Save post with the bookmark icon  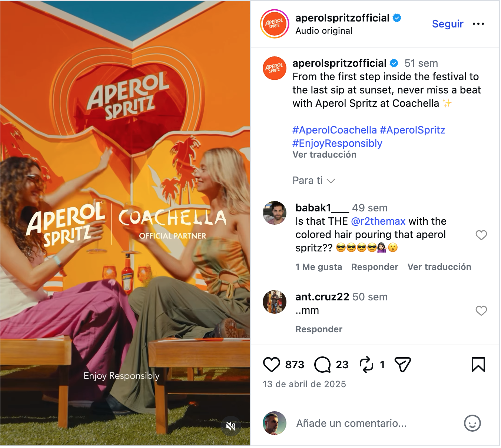(478, 365)
